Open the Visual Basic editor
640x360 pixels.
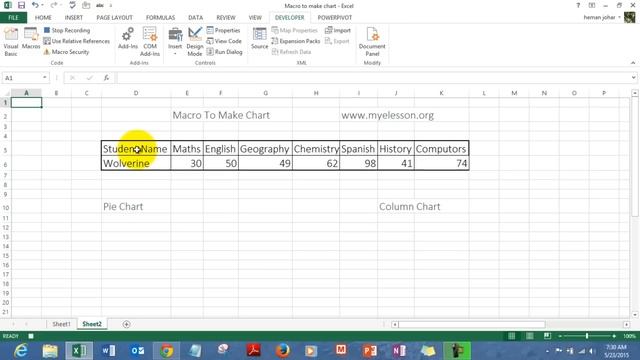(11, 42)
